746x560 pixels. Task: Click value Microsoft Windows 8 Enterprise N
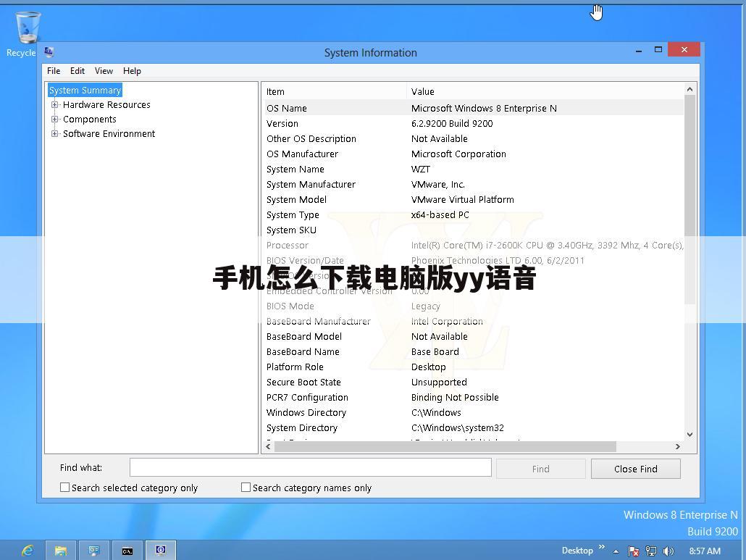(484, 108)
